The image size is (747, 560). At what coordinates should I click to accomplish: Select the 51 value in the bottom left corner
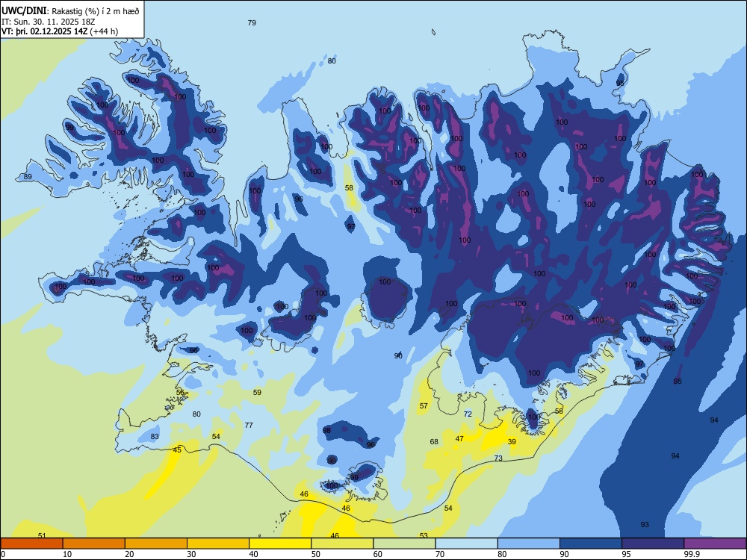[42, 535]
